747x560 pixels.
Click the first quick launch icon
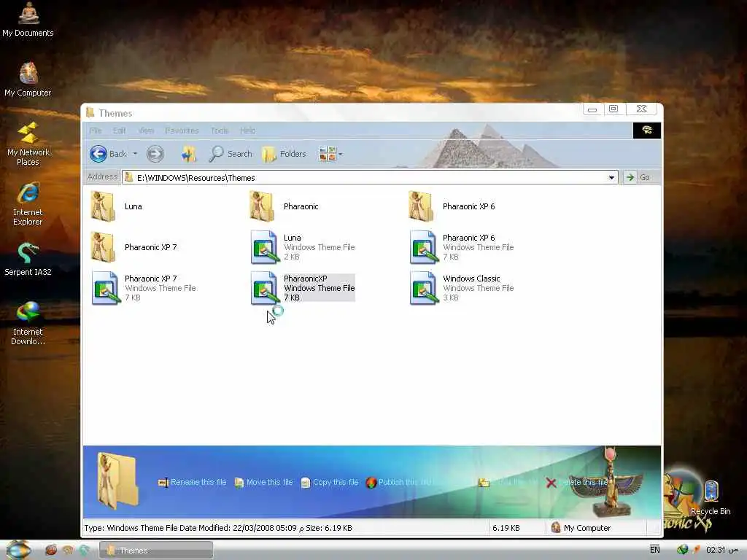pyautogui.click(x=51, y=550)
